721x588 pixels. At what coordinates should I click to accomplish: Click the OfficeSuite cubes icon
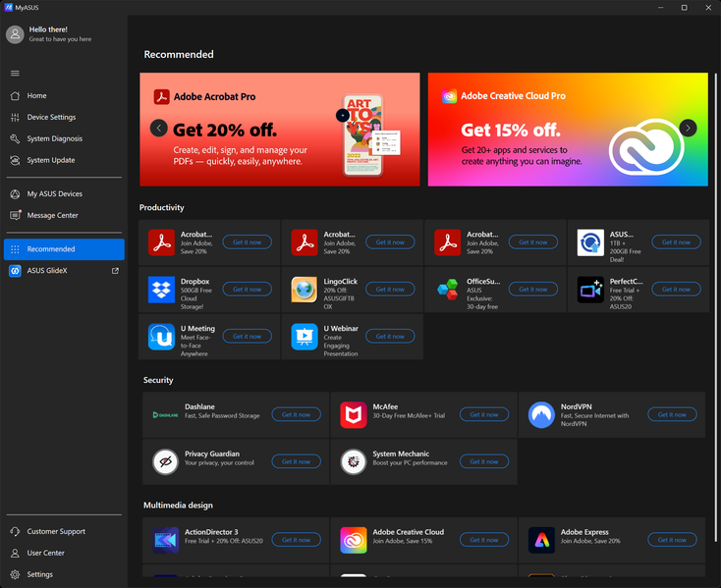click(x=447, y=290)
